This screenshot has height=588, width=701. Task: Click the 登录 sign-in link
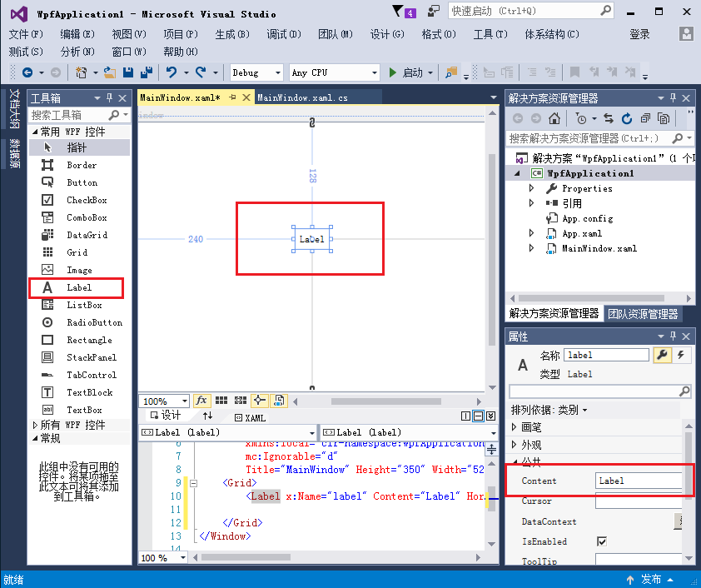(x=639, y=34)
